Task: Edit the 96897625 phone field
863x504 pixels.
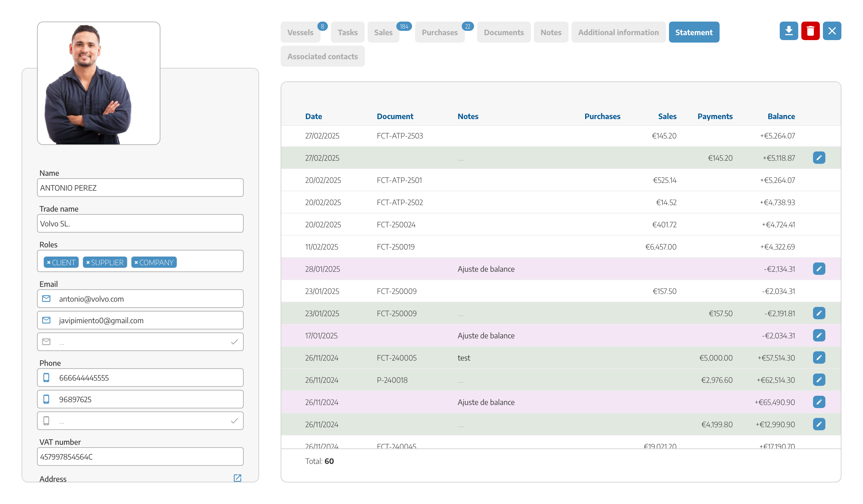Action: coord(140,399)
